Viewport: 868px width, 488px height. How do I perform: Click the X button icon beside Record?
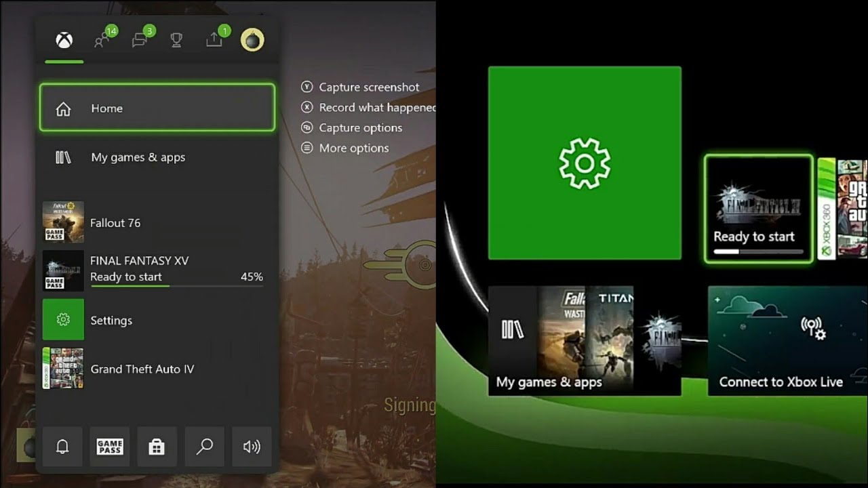pyautogui.click(x=307, y=107)
